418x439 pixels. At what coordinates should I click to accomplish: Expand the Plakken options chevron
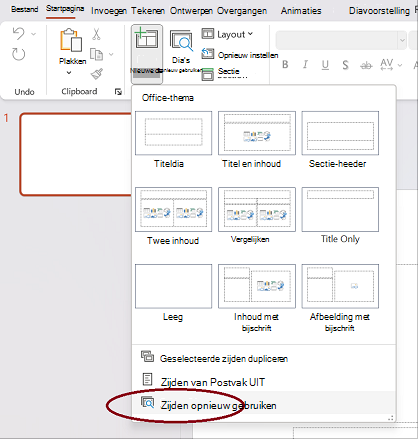69,73
